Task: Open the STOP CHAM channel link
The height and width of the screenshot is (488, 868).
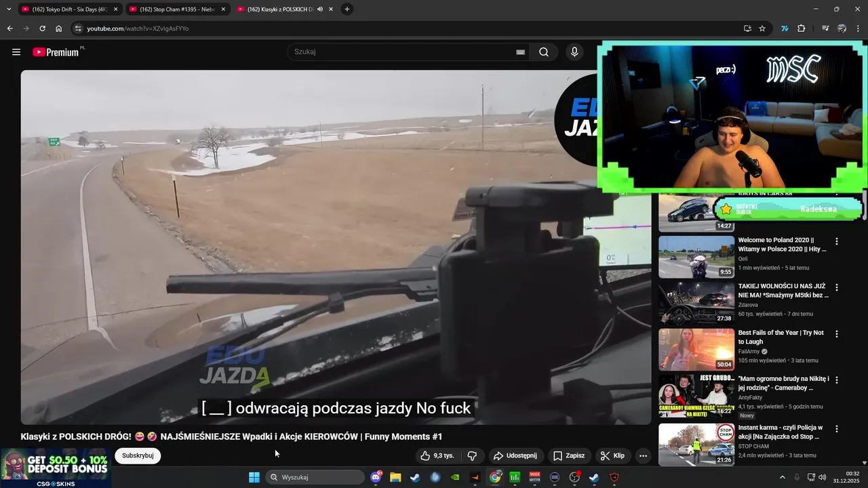Action: tap(753, 447)
